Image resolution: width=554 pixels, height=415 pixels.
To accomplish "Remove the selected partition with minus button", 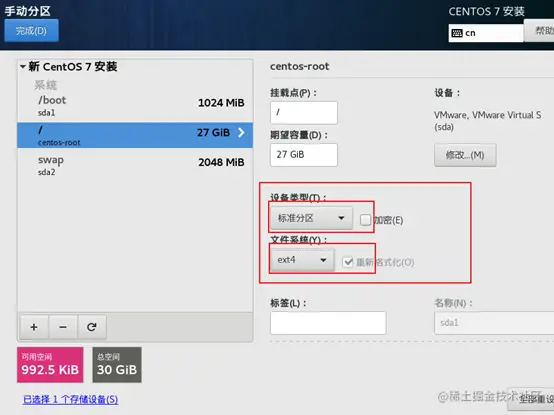I will point(63,327).
